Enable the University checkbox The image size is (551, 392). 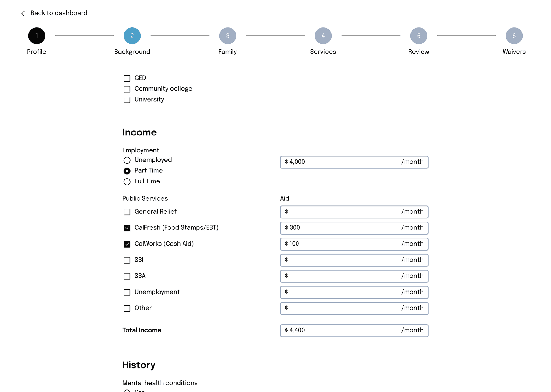(127, 100)
